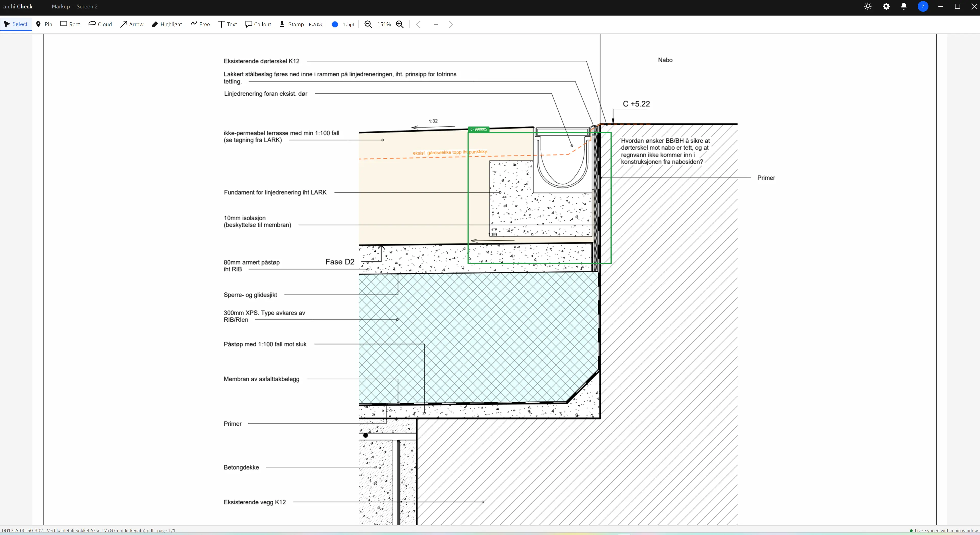Go to the next page
This screenshot has width=980, height=535.
[451, 24]
